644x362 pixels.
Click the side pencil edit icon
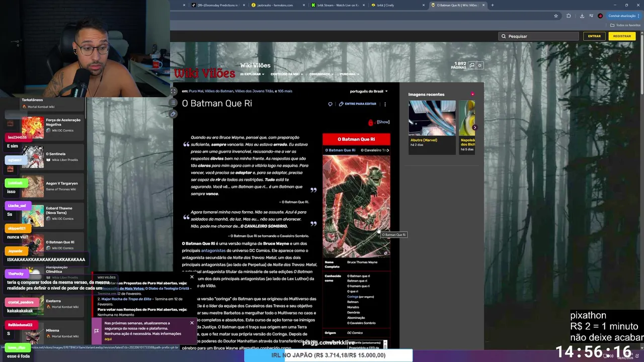(x=173, y=114)
